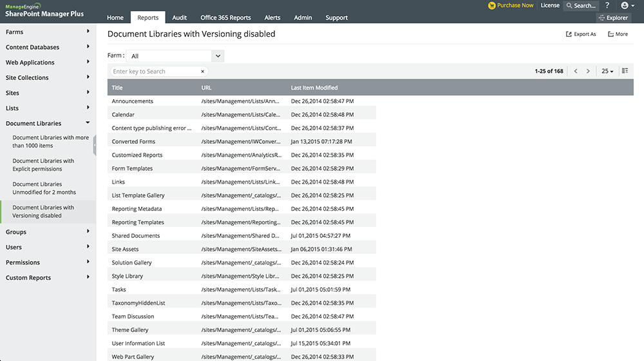Open the help question mark icon
The height and width of the screenshot is (361, 644).
click(607, 5)
